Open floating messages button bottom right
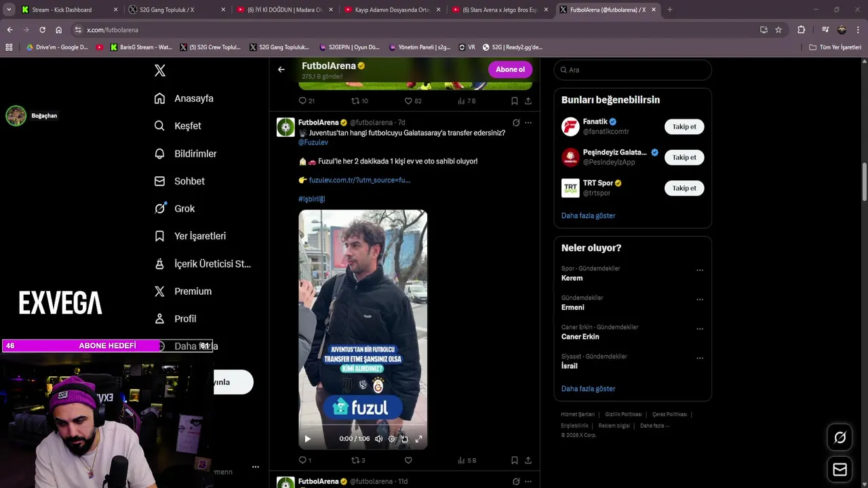868x488 pixels. [840, 469]
